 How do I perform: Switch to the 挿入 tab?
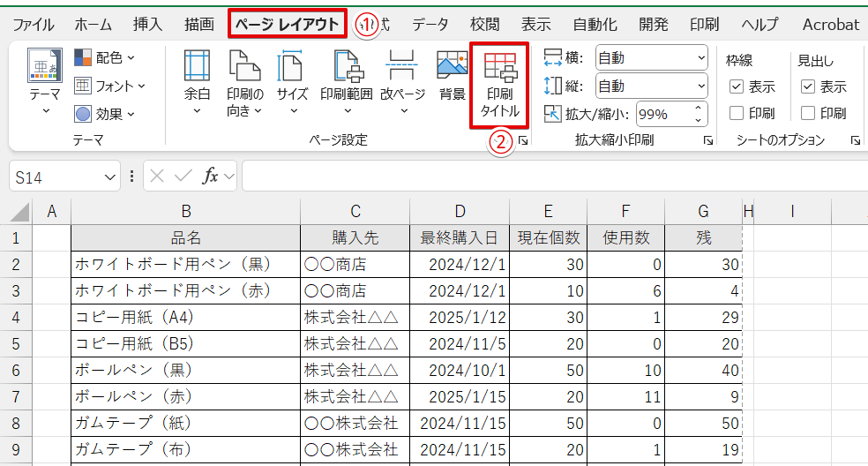point(148,25)
